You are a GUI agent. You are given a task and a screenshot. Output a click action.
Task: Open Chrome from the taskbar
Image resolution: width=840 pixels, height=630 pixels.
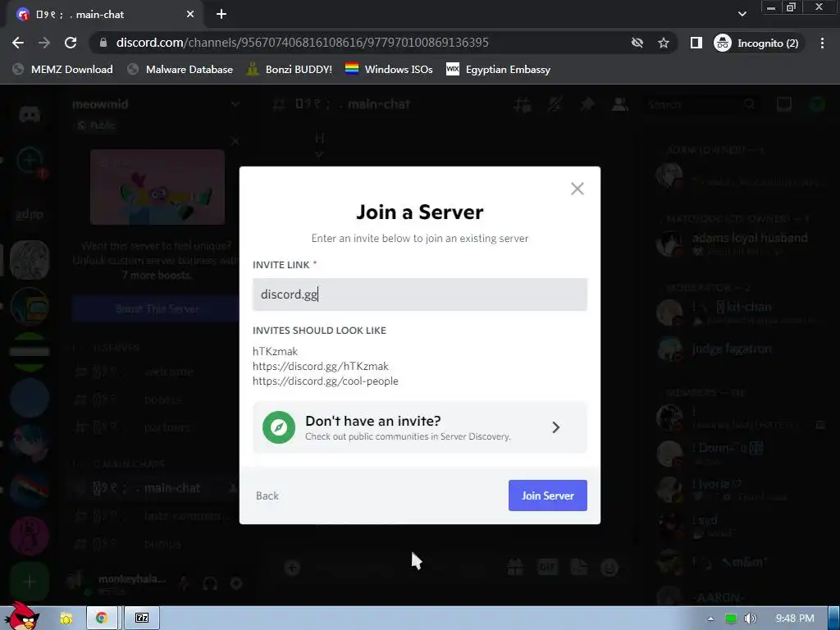pos(102,618)
